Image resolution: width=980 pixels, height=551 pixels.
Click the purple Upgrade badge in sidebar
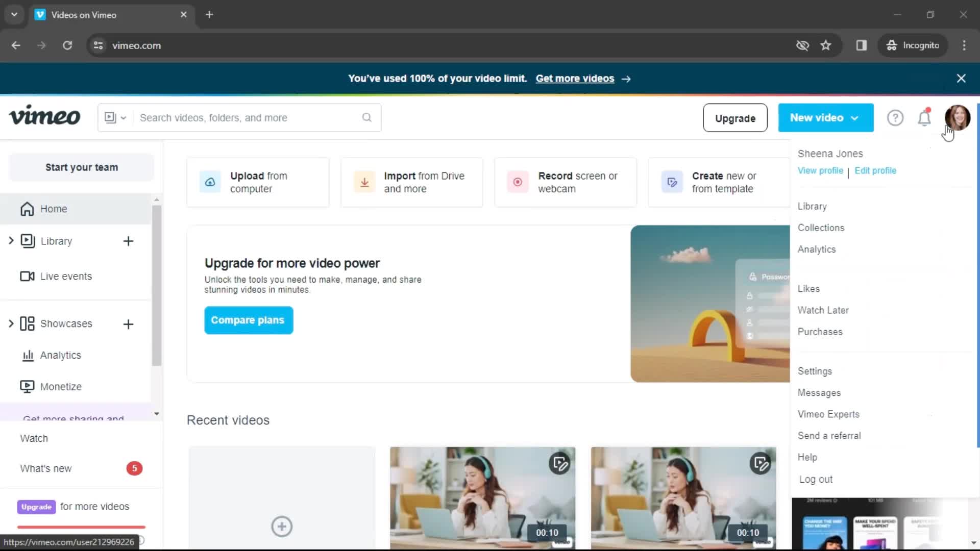click(x=36, y=507)
